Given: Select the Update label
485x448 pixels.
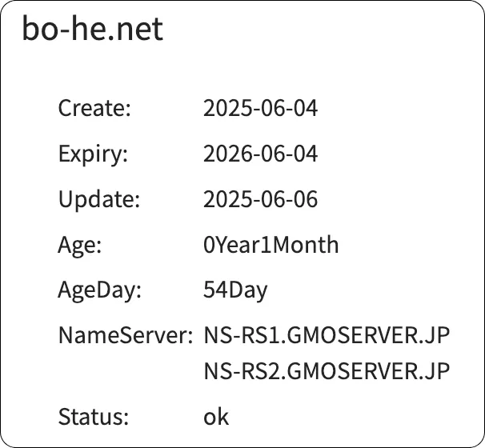Looking at the screenshot, I should [98, 199].
